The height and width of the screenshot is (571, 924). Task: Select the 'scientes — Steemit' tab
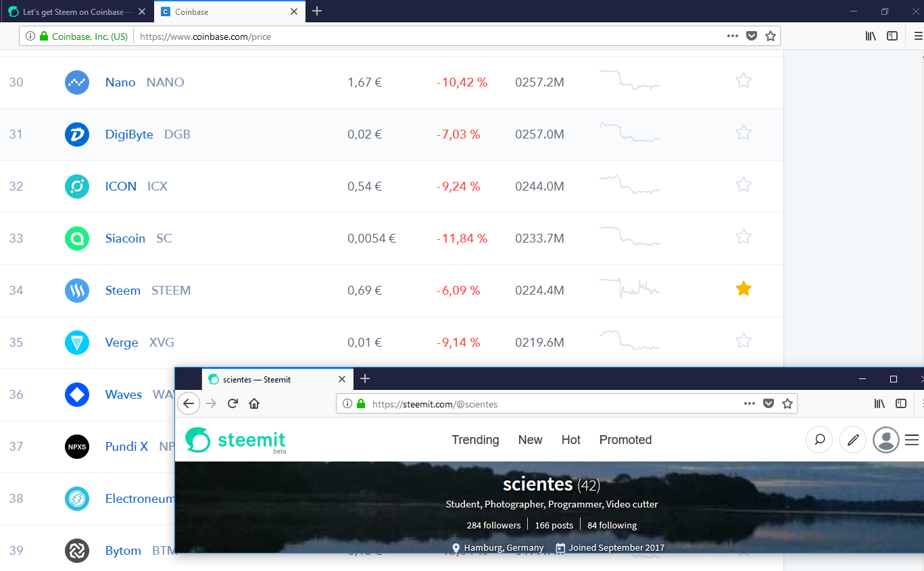pyautogui.click(x=278, y=379)
